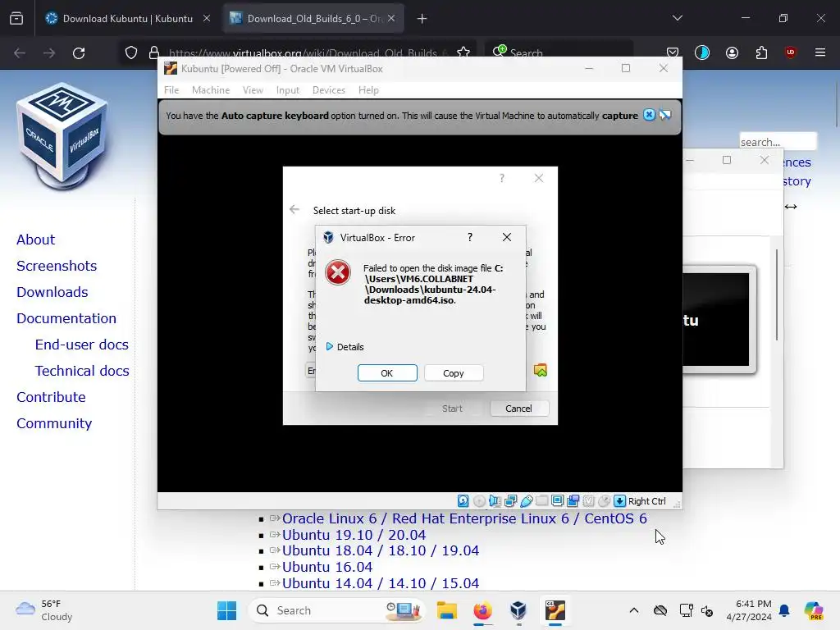
Task: Open the View menu in VM window
Action: tap(253, 90)
